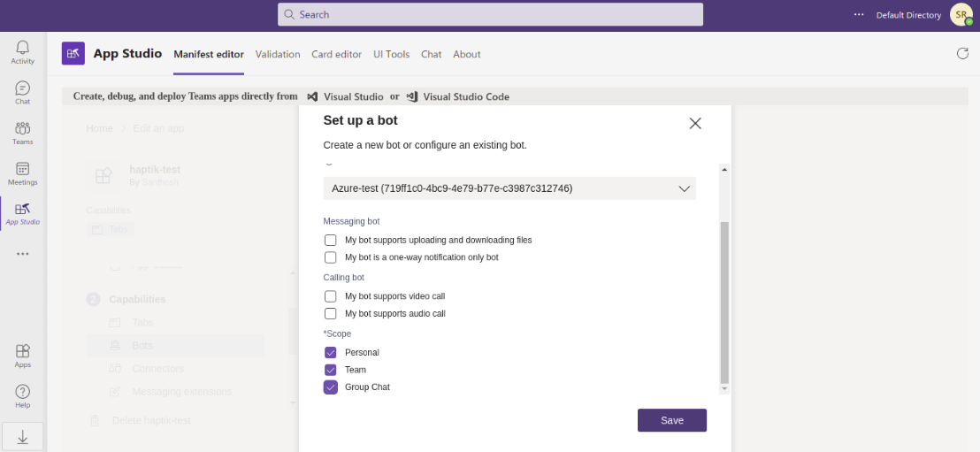Enable uploading and downloading files support
980x452 pixels.
331,240
